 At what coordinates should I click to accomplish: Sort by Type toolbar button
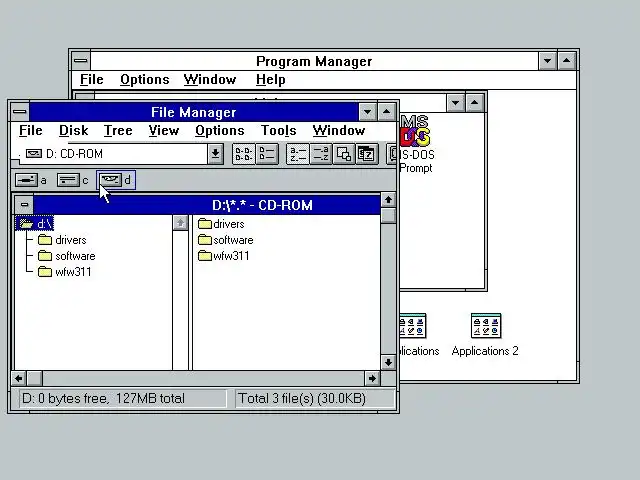click(x=321, y=154)
